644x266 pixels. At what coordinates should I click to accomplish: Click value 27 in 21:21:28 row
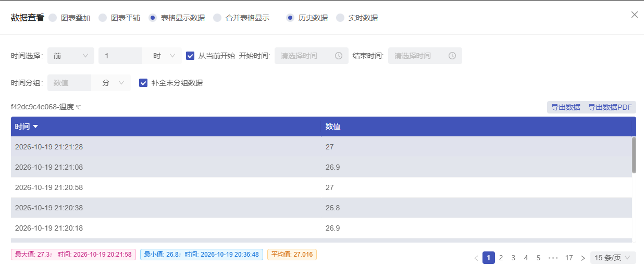330,147
